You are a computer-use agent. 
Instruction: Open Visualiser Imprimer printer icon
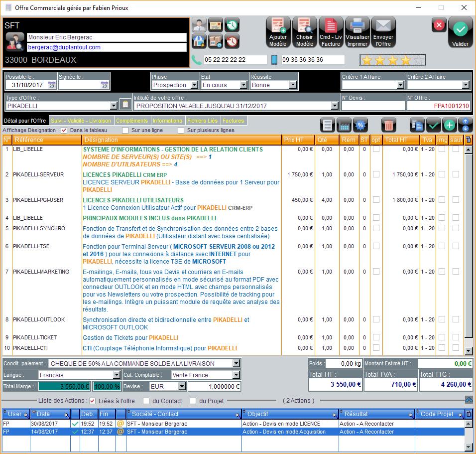(357, 32)
